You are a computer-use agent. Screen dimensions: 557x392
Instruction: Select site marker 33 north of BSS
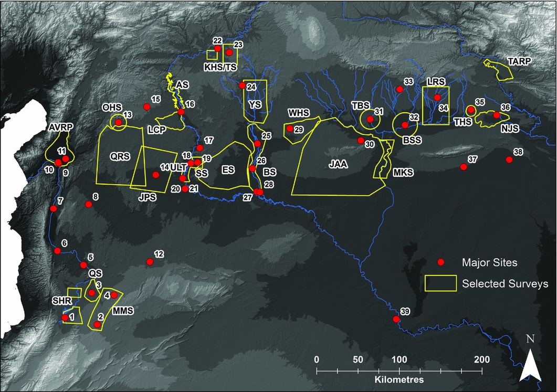pyautogui.click(x=399, y=89)
